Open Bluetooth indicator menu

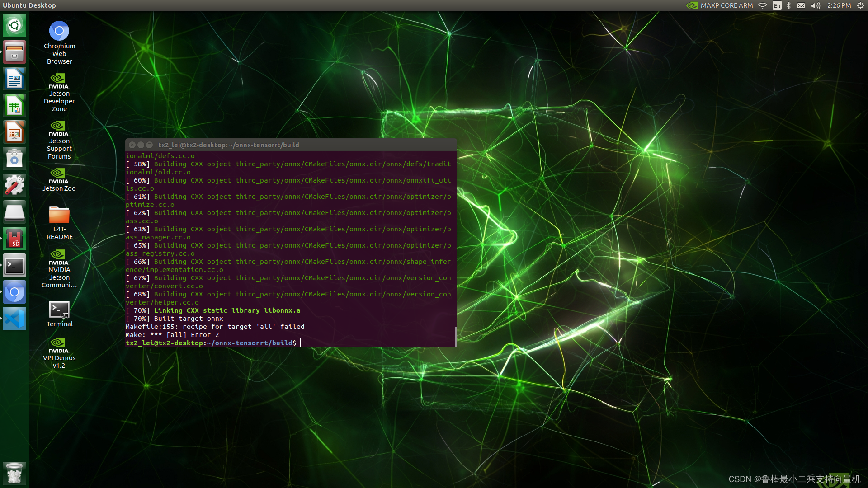pos(789,5)
